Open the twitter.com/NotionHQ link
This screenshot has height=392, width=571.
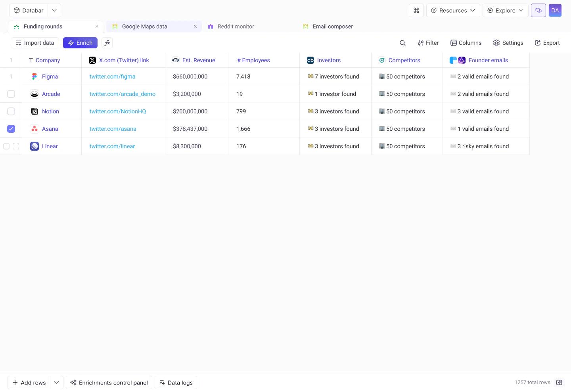click(x=118, y=111)
